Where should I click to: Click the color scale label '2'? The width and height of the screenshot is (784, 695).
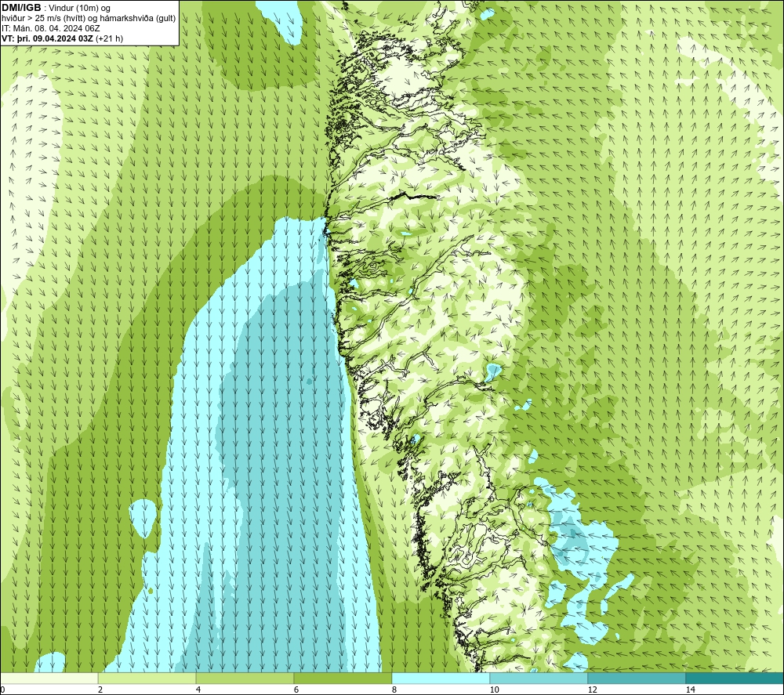100,690
